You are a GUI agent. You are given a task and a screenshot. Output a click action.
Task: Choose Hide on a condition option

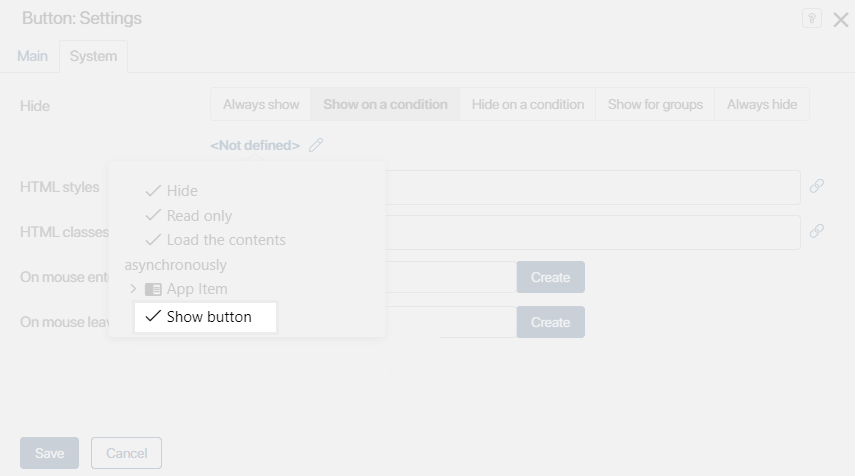click(x=527, y=104)
